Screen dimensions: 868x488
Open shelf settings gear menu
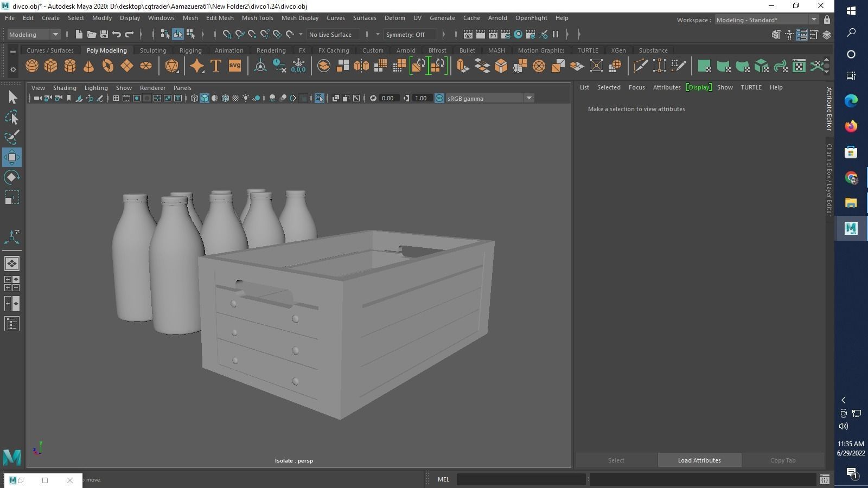click(13, 69)
